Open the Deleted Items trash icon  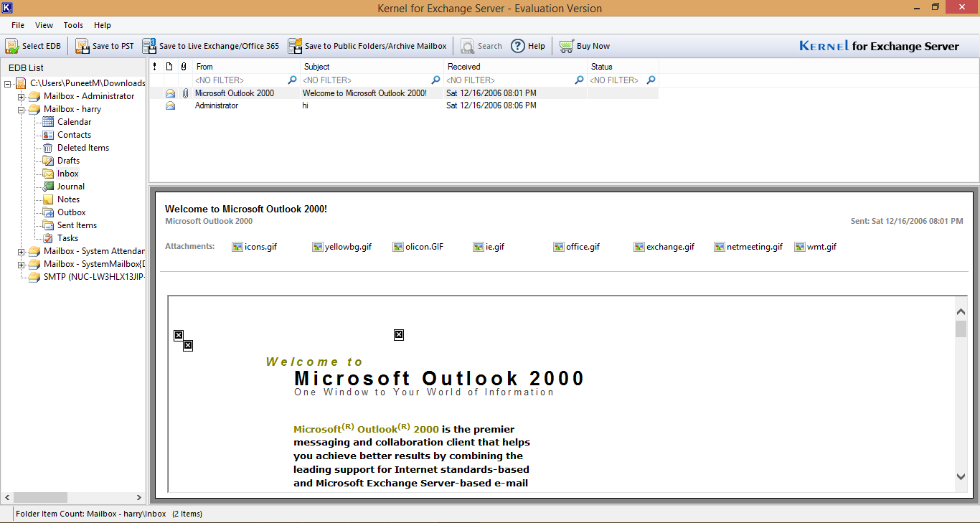(x=48, y=148)
